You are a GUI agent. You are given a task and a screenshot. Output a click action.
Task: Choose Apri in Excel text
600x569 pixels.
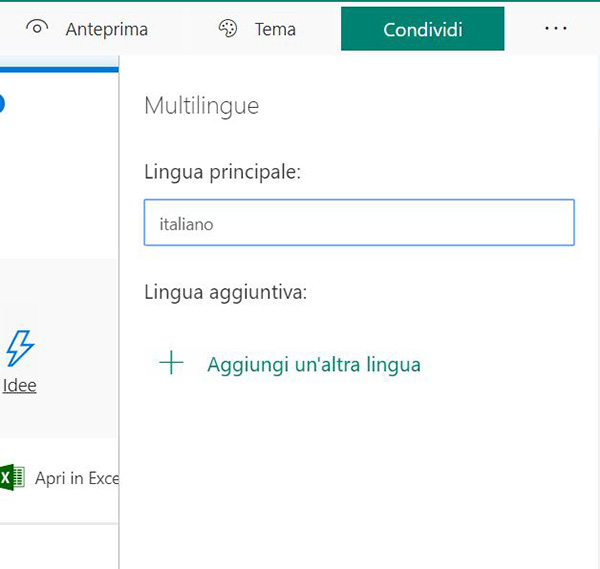pyautogui.click(x=77, y=478)
